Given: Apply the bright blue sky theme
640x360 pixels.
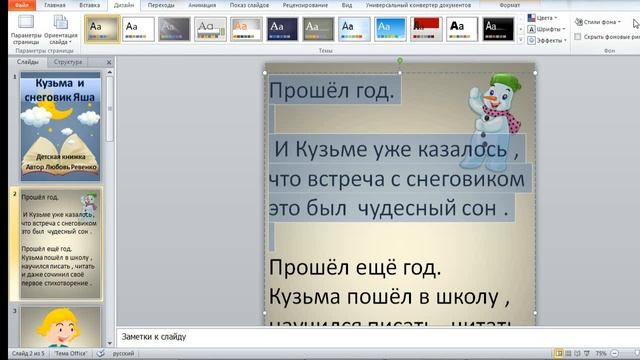Looking at the screenshot, I should [x=390, y=29].
